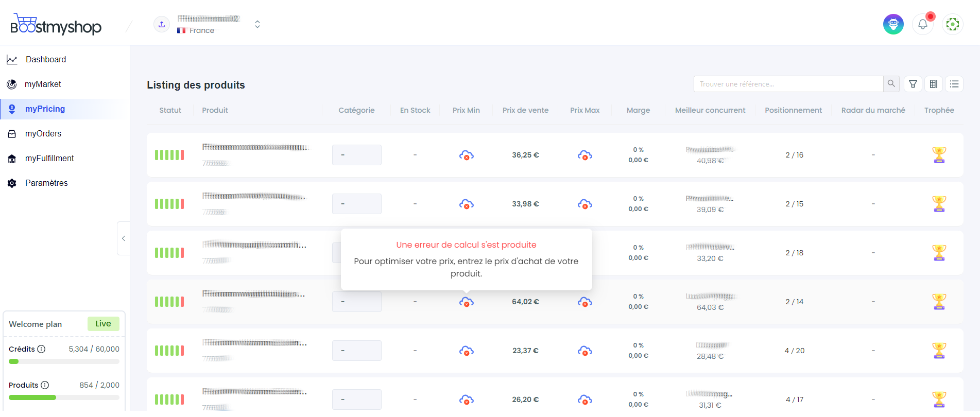Screen dimensions: 980x417
Task: Click the Meilleur concurrent column header
Action: (x=710, y=110)
